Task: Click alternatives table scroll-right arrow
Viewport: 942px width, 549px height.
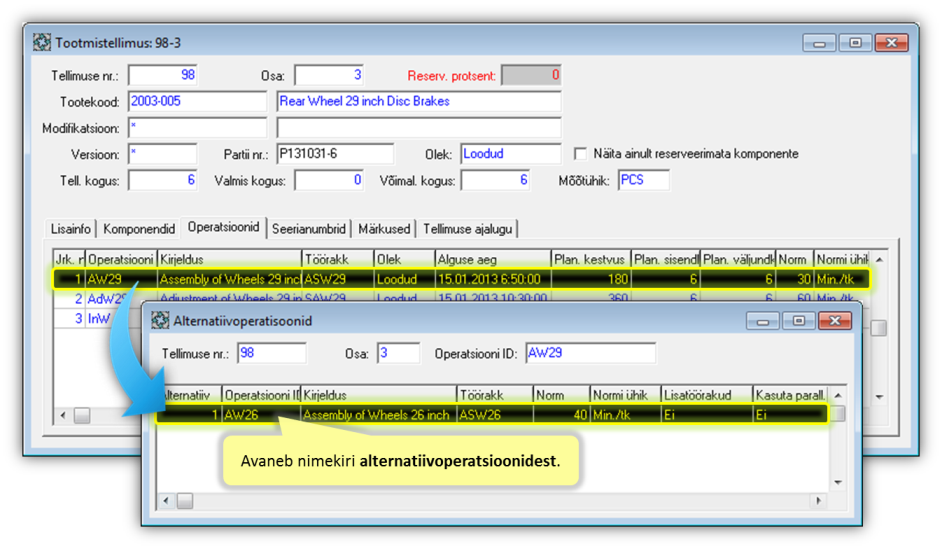Action: (818, 500)
